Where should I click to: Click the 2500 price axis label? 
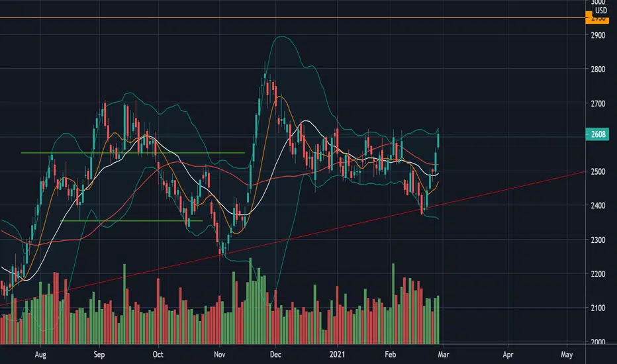[x=598, y=171]
